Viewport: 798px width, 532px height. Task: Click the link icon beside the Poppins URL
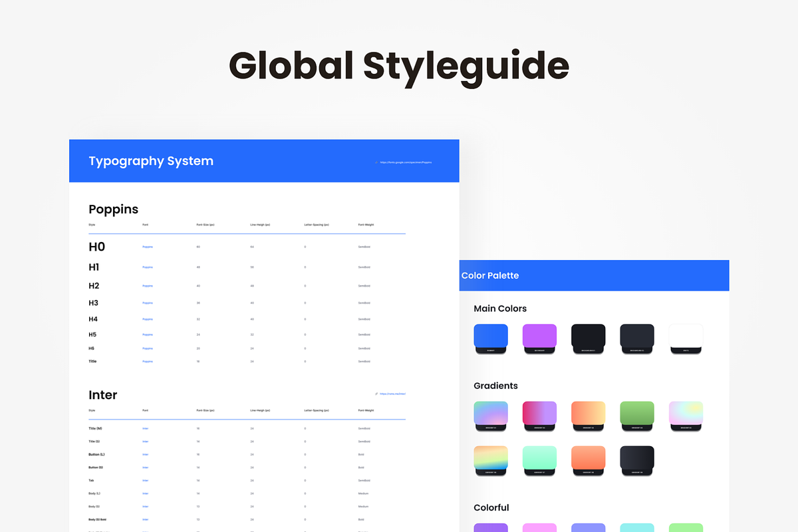click(x=377, y=162)
